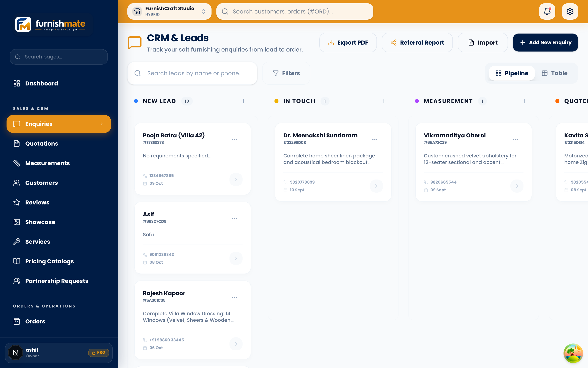The height and width of the screenshot is (368, 588).
Task: Open Pricing Catalogs page
Action: click(59, 261)
